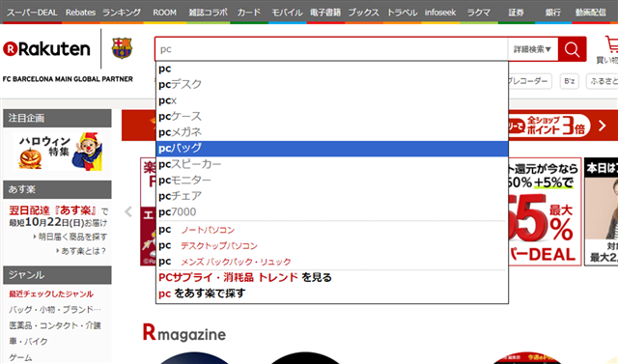Go to previous banner with left arrow
The image size is (618, 364).
[x=128, y=211]
